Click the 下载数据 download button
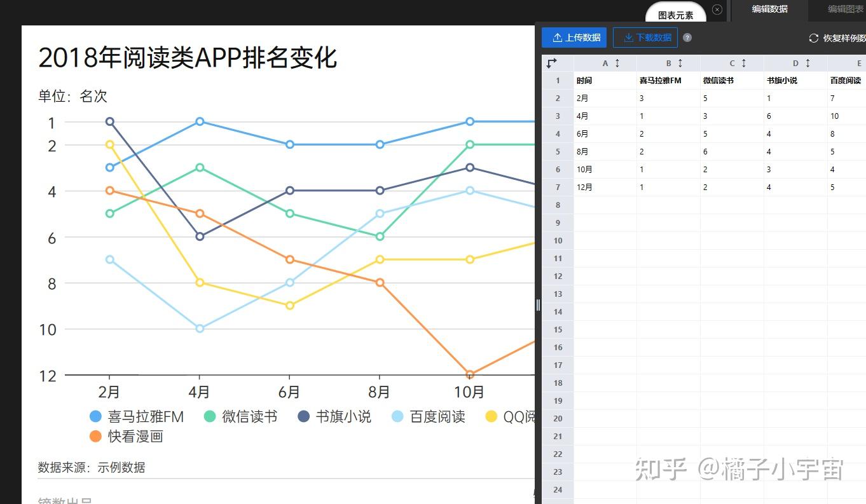This screenshot has height=504, width=866. coord(645,37)
